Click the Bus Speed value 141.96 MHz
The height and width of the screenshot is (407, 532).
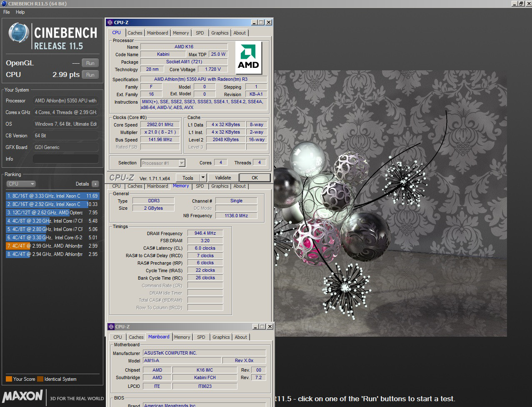pyautogui.click(x=160, y=139)
